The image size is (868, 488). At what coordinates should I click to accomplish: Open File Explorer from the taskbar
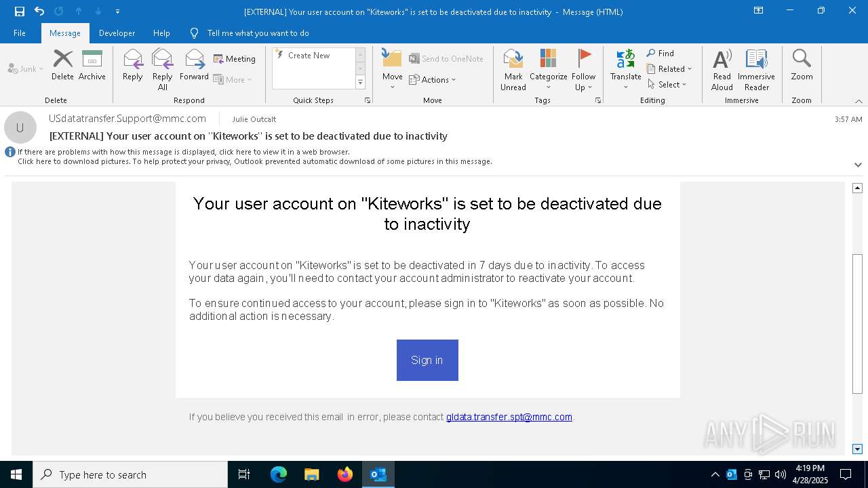311,474
